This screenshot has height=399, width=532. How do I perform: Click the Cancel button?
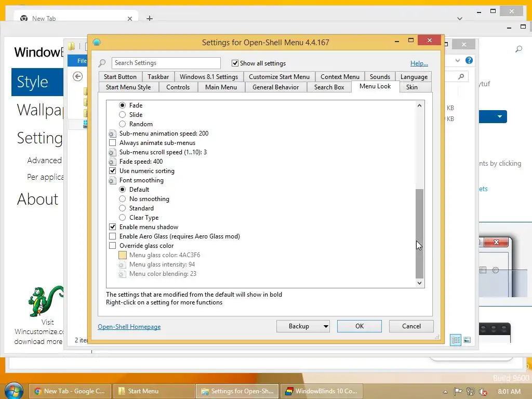pyautogui.click(x=411, y=326)
